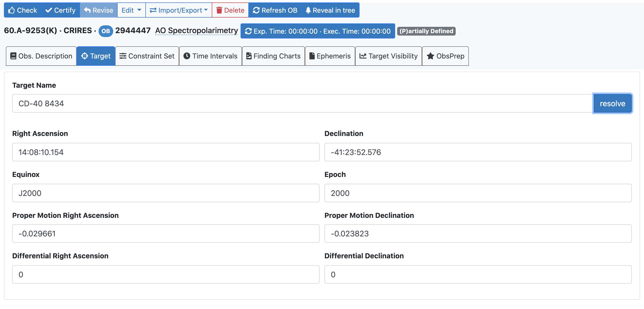Open the Finding Charts tab

[273, 56]
